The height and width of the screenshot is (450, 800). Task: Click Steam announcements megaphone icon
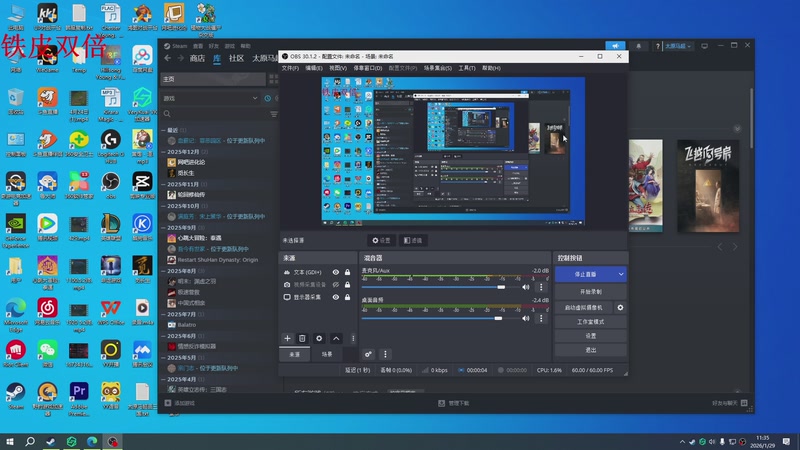click(x=615, y=46)
